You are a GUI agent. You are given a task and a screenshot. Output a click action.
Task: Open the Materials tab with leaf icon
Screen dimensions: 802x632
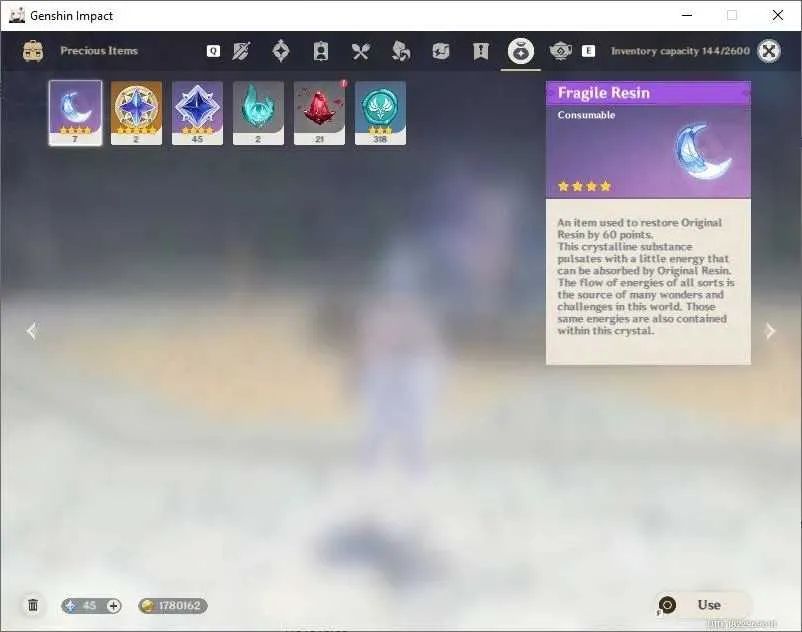coord(400,51)
